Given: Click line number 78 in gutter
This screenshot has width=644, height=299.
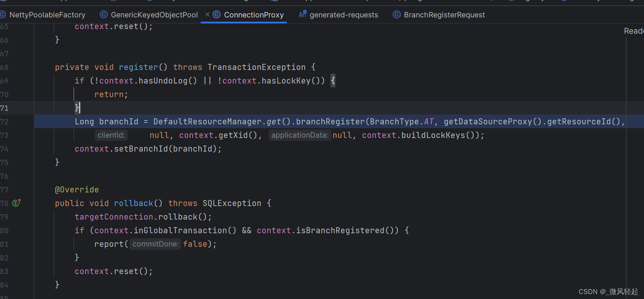Looking at the screenshot, I should pyautogui.click(x=4, y=203).
